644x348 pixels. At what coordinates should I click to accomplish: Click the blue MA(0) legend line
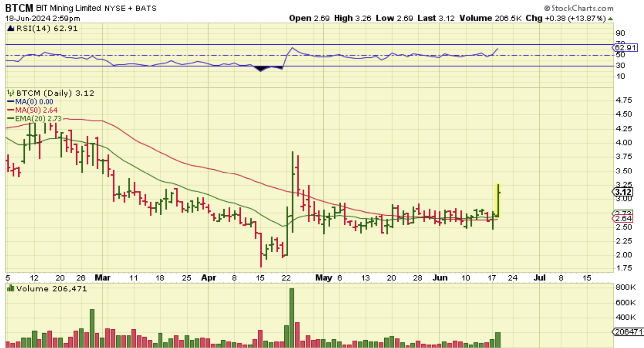pos(11,102)
